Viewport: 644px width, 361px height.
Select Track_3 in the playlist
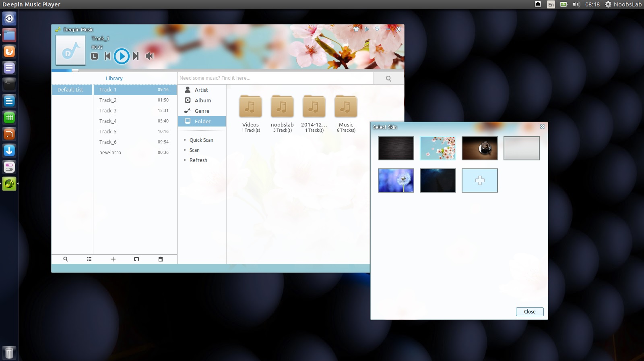(135, 110)
